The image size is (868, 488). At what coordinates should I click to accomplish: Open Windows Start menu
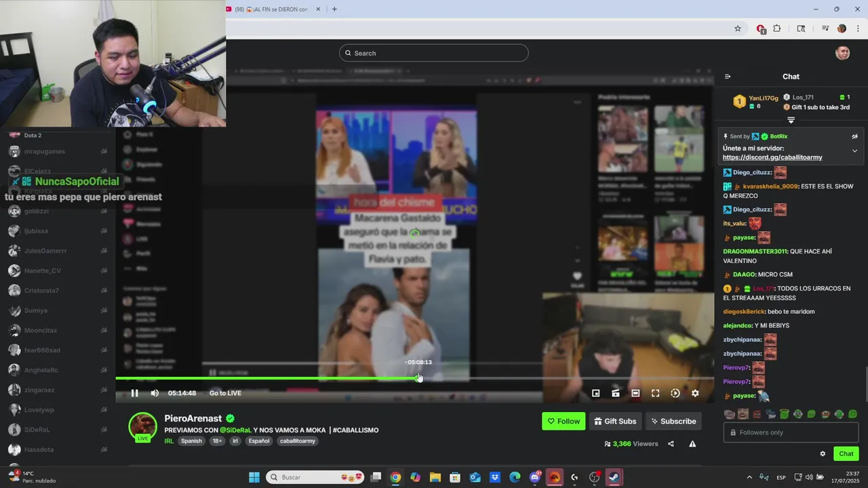[x=254, y=477]
